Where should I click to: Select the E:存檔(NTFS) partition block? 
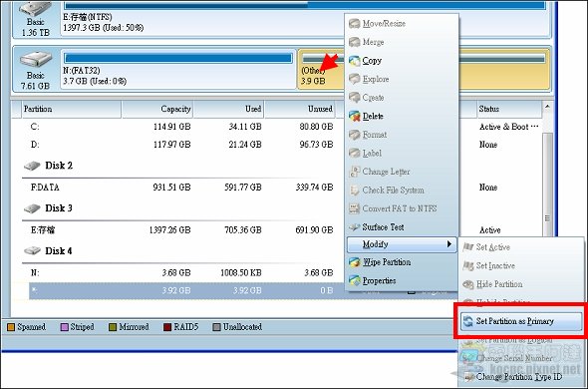[305, 19]
